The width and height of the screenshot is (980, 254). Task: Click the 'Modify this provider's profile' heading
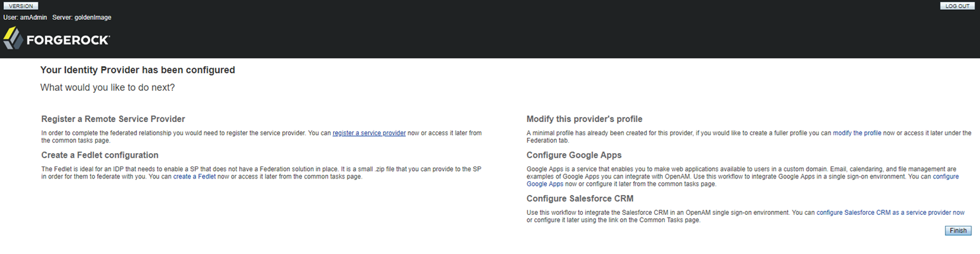pyautogui.click(x=585, y=119)
